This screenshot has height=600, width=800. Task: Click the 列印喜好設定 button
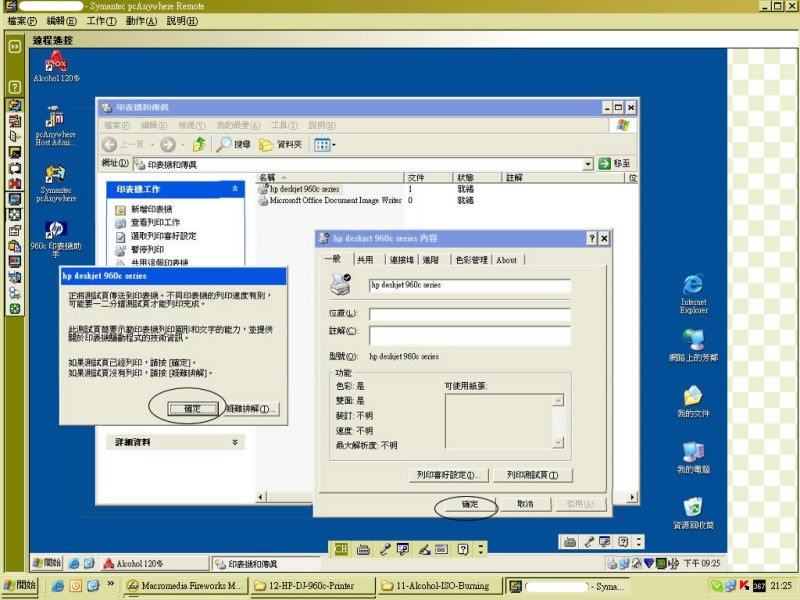(448, 475)
